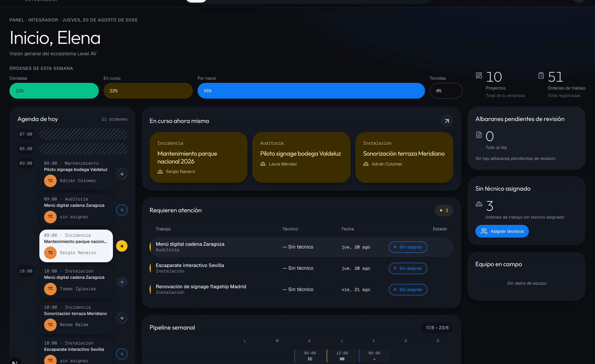Click the Friday 08:00 pipeline entry
The image size is (595, 364).
(x=374, y=356)
